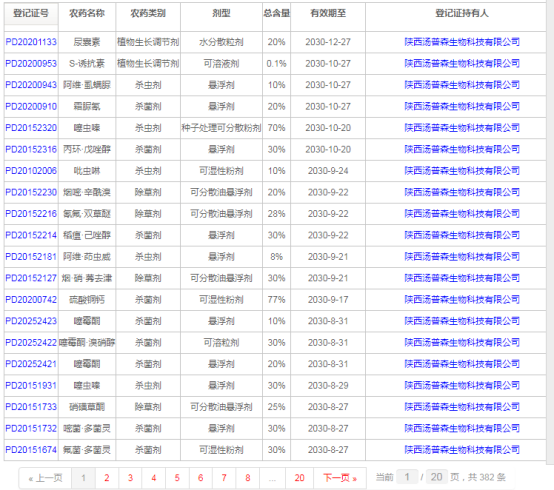Viewport: 554px width, 490px height.
Task: Open registration PD20151931 link
Action: pyautogui.click(x=31, y=385)
